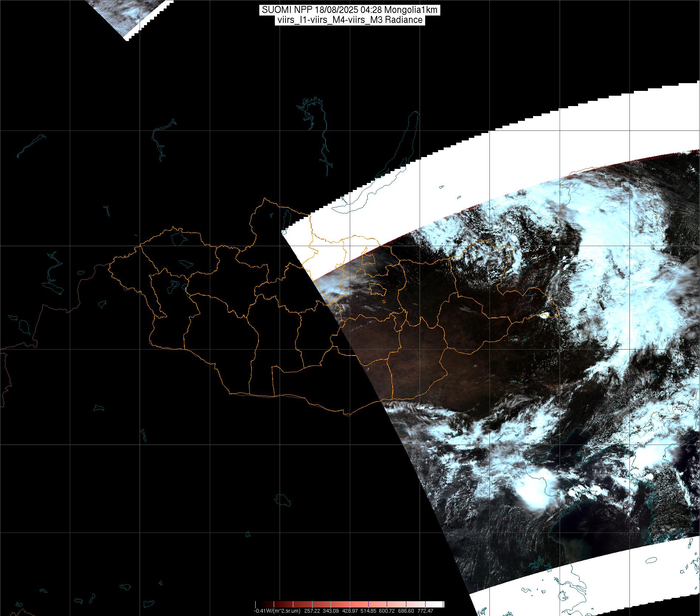Click the viirs_I1-viirs_M4-viirs_M3 Radiance subtitle
The height and width of the screenshot is (616, 700).
point(349,20)
